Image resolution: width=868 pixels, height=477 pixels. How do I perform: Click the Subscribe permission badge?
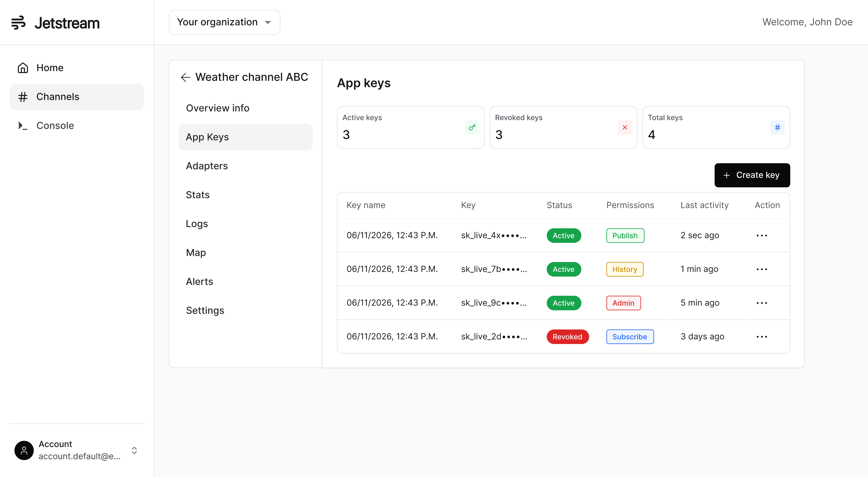(630, 336)
